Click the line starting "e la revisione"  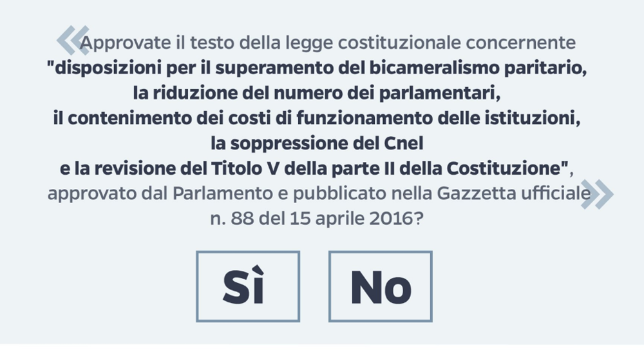pyautogui.click(x=316, y=169)
